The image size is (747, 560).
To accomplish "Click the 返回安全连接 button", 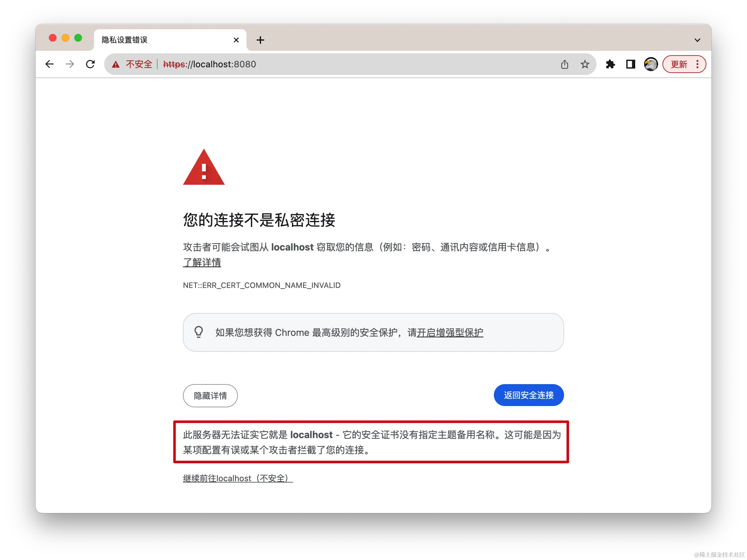I will 529,395.
